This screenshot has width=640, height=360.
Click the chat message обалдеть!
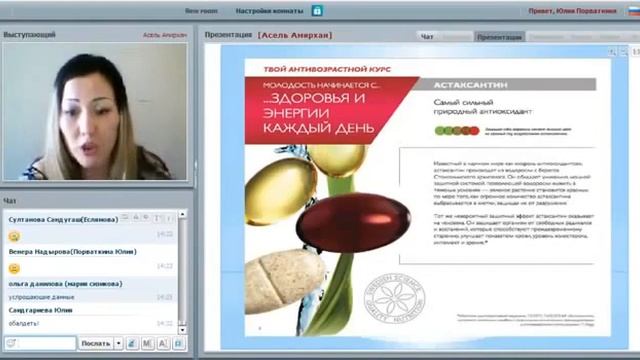(x=24, y=323)
